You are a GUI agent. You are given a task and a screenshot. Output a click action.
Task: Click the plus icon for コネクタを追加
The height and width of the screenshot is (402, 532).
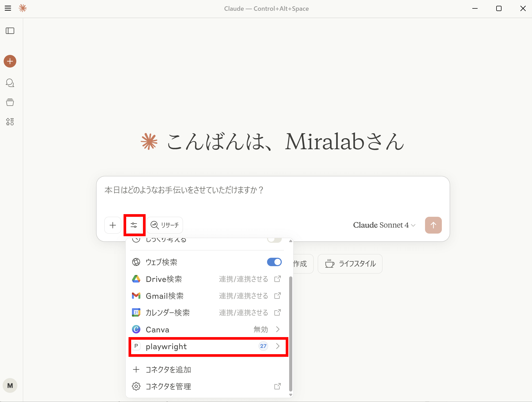[x=136, y=369]
